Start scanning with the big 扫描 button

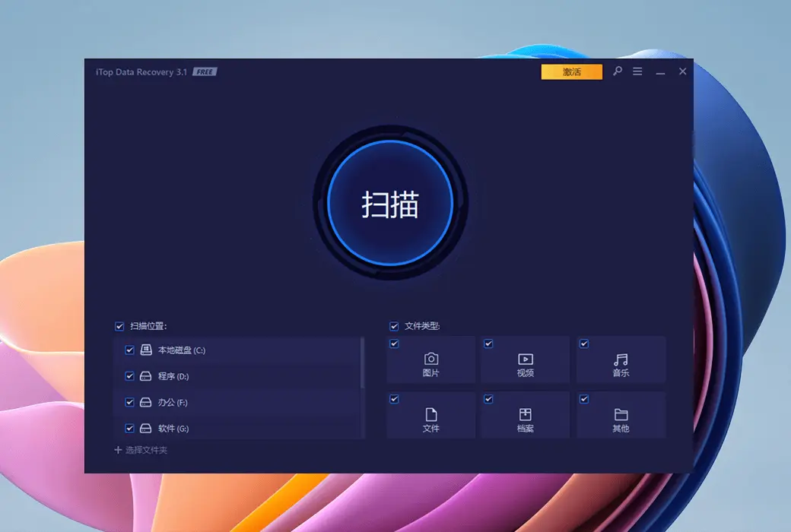tap(390, 203)
